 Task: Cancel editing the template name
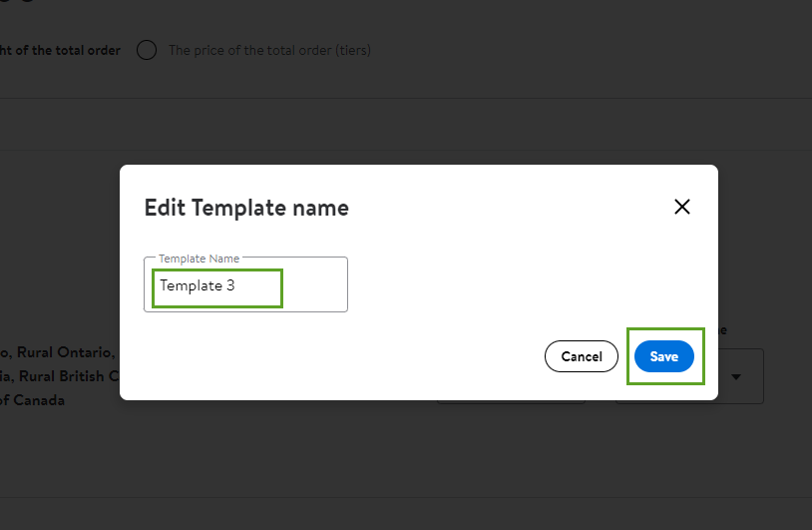coord(581,356)
